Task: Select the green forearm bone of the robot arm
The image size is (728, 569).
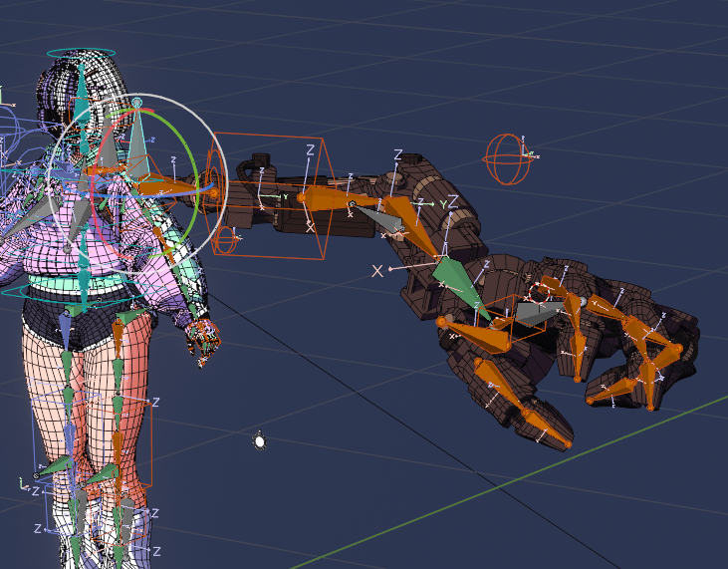Action: 460,286
